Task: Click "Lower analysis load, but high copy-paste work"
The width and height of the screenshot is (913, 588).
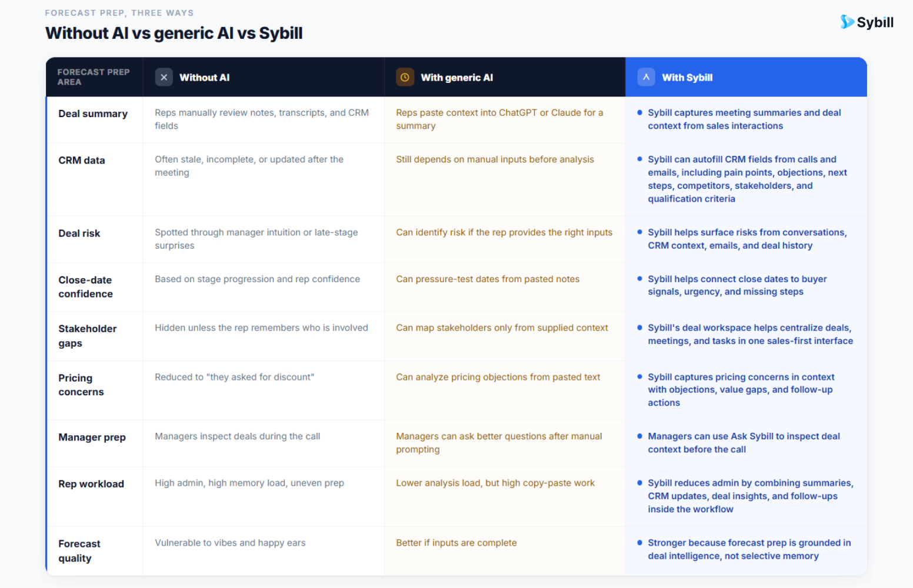Action: point(495,483)
